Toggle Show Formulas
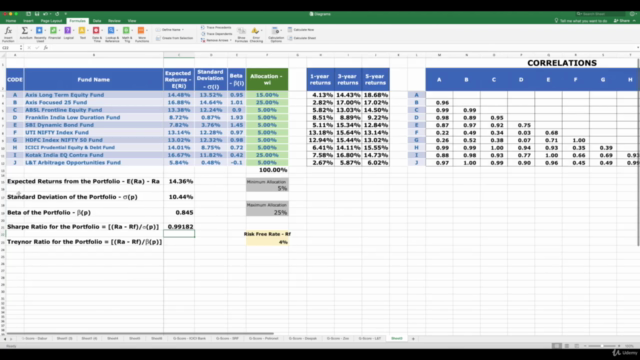Screen dimensions: 640x360 241,35
